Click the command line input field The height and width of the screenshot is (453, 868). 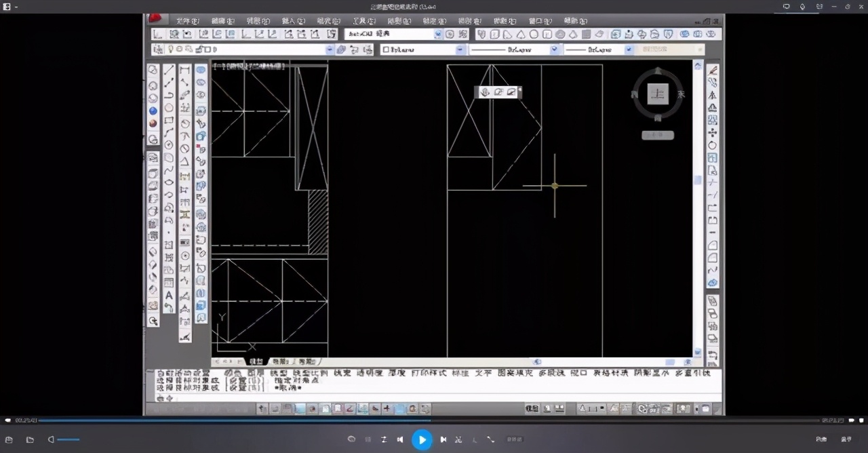coord(434,398)
